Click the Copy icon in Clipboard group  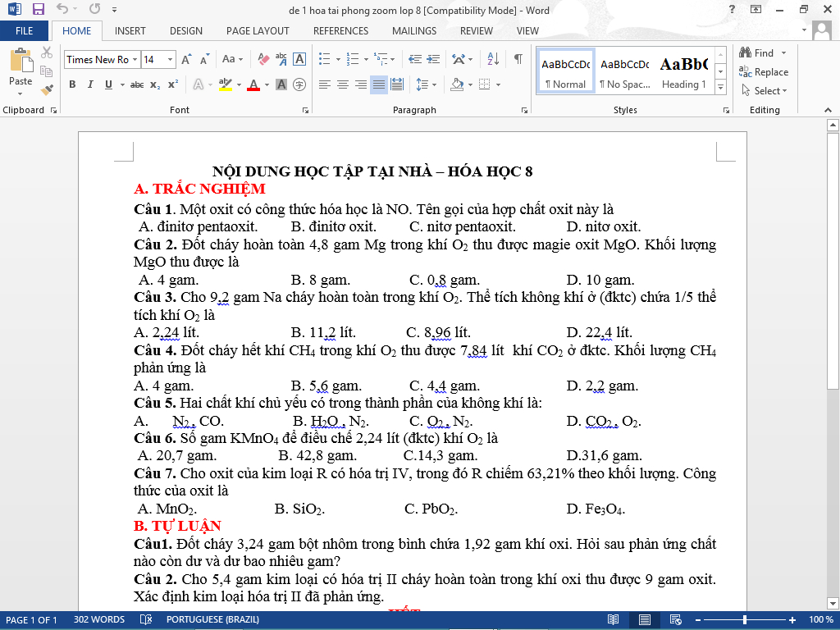47,71
